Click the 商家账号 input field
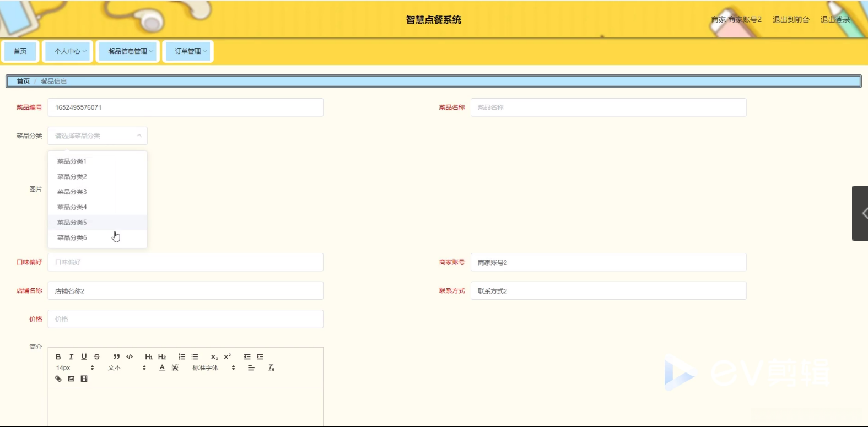 [x=608, y=262]
